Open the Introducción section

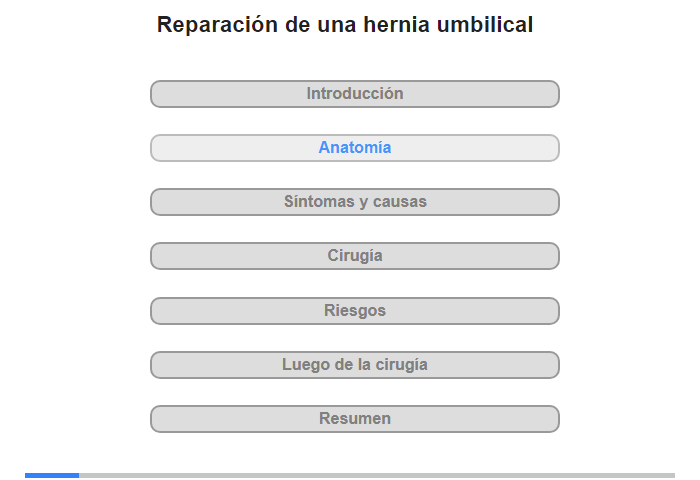[x=354, y=94]
